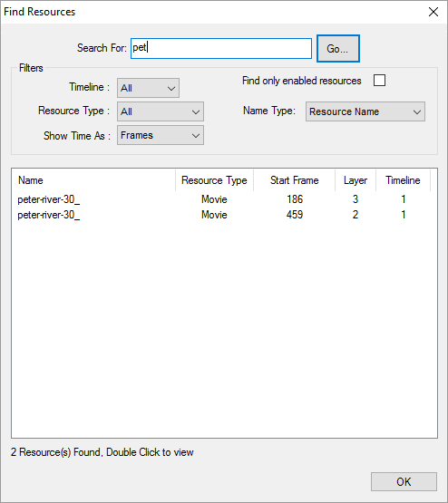Click the Movie type of layer 3 row

[214, 199]
